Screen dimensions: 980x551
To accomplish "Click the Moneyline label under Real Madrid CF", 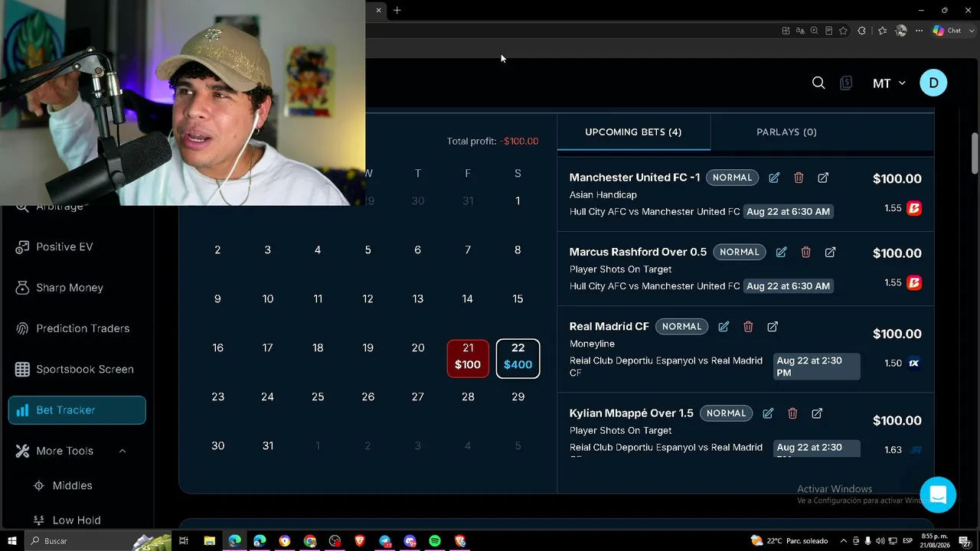I will [592, 344].
